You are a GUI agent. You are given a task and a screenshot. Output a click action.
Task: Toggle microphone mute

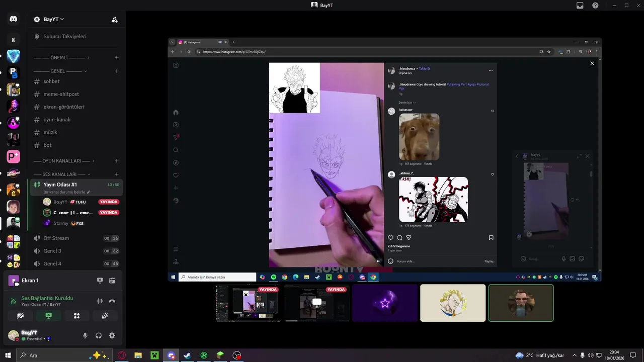[x=85, y=336]
